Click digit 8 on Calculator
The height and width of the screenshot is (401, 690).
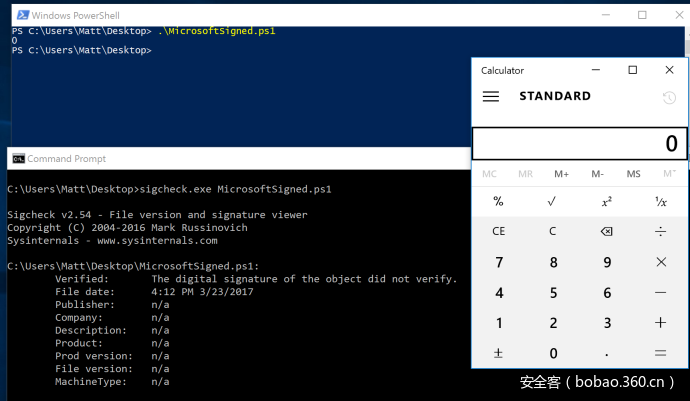(553, 262)
